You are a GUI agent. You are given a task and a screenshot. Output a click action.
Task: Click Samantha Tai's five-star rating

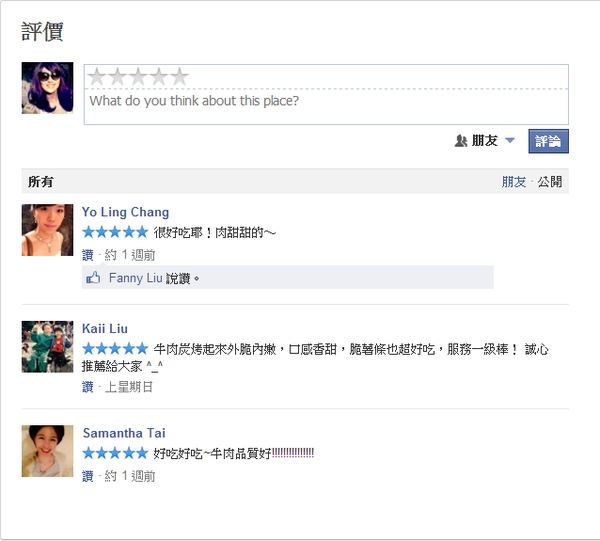point(114,454)
